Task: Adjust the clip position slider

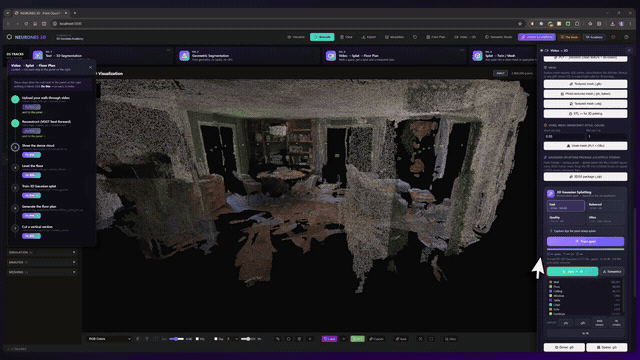Action: 247,339
